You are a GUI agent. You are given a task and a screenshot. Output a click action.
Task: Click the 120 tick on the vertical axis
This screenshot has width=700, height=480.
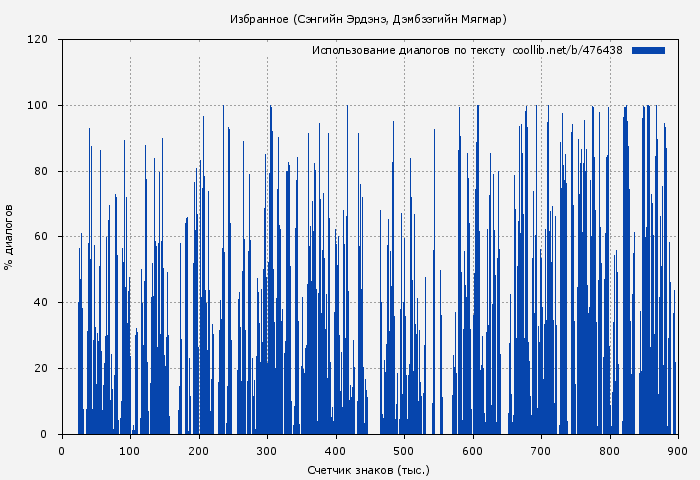tap(39, 40)
